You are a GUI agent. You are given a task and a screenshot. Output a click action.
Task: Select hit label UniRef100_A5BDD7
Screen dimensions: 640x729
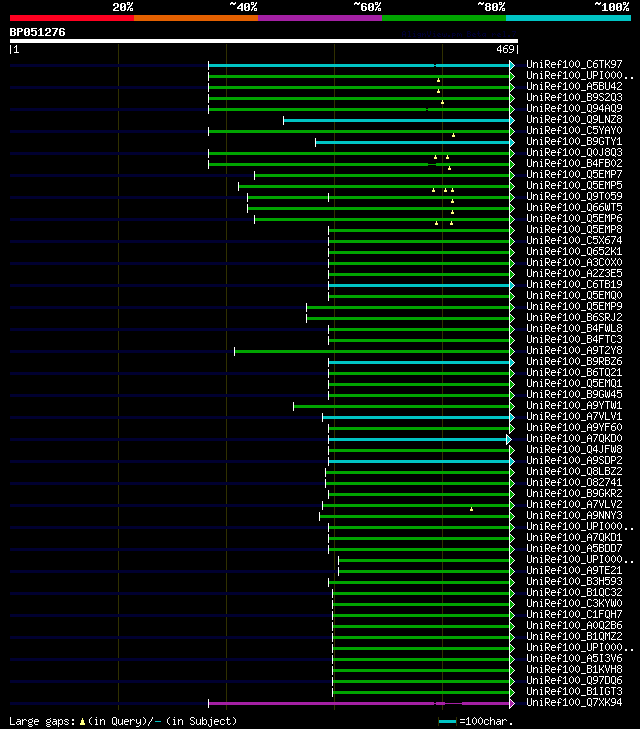[574, 548]
